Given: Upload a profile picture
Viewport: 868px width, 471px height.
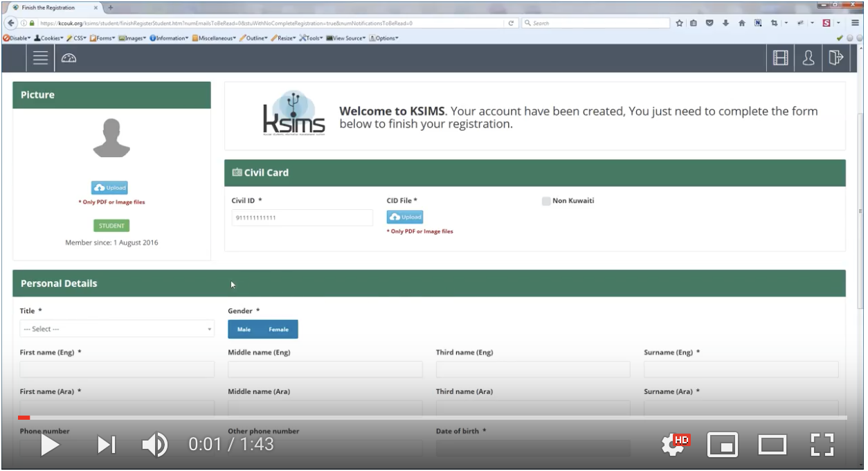Looking at the screenshot, I should (109, 188).
